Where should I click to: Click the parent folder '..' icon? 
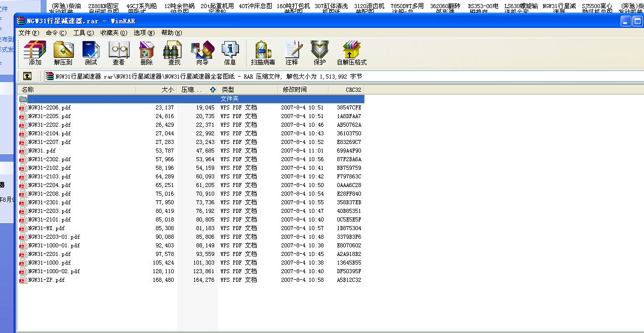23,99
